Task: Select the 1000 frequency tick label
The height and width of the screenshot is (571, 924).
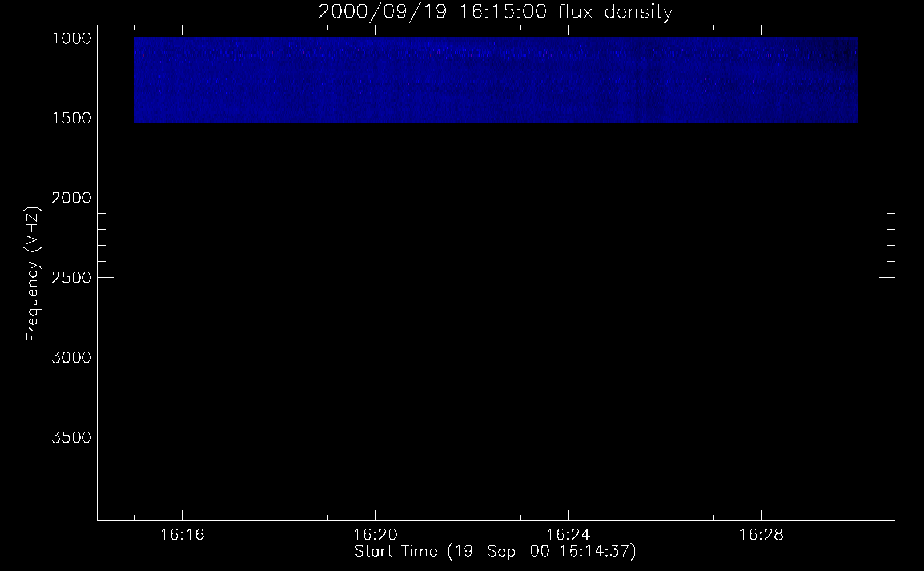Action: click(x=71, y=38)
